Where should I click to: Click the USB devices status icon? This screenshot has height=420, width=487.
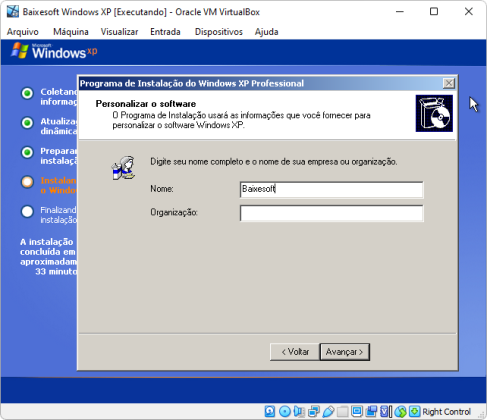[x=328, y=411]
